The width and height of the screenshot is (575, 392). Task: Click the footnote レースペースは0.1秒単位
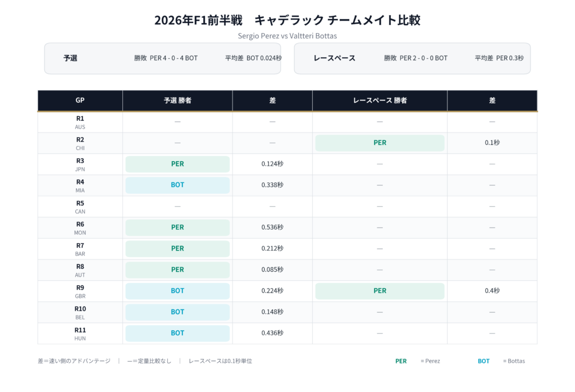(220, 361)
